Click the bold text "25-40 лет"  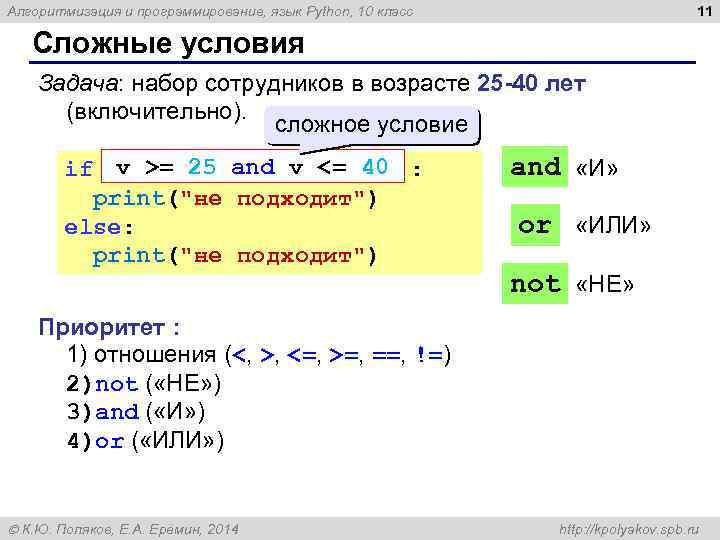[x=531, y=84]
